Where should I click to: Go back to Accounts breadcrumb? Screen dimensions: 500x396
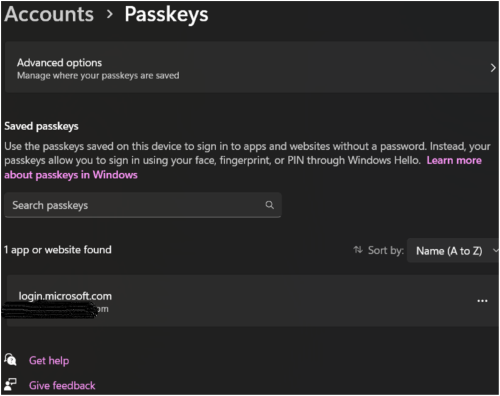tap(49, 14)
